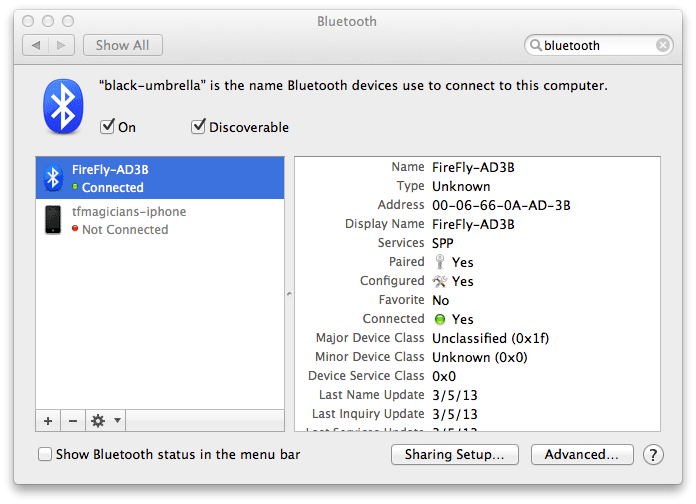The width and height of the screenshot is (696, 504).
Task: Click the Device Service Class value 0x0
Action: [444, 377]
